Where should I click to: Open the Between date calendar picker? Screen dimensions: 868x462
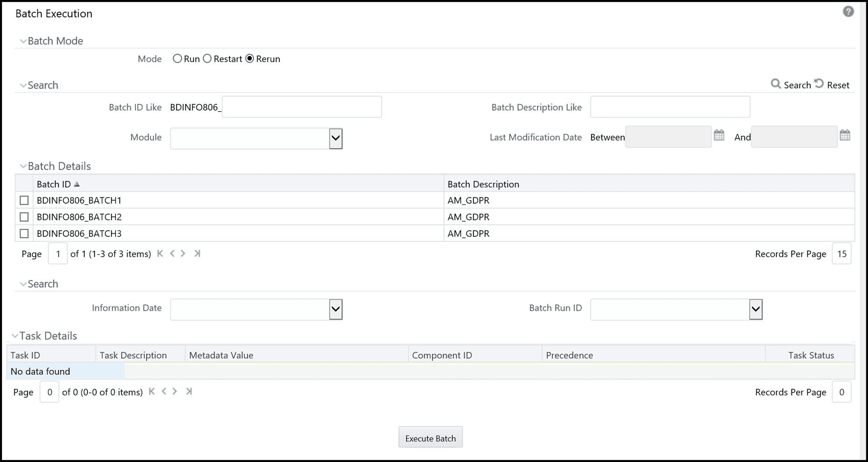(719, 135)
